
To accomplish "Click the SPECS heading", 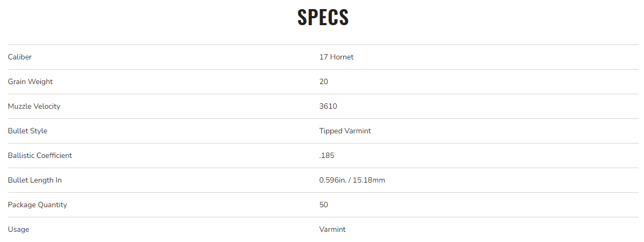I will tap(323, 18).
